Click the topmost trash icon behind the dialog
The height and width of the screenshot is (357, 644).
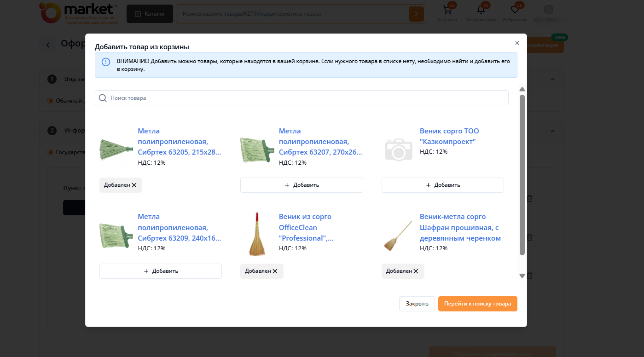click(530, 199)
